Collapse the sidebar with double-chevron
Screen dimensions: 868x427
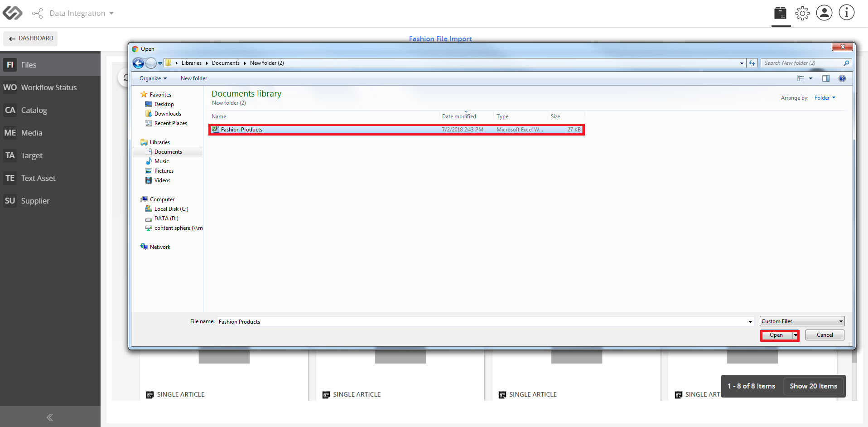tap(50, 417)
